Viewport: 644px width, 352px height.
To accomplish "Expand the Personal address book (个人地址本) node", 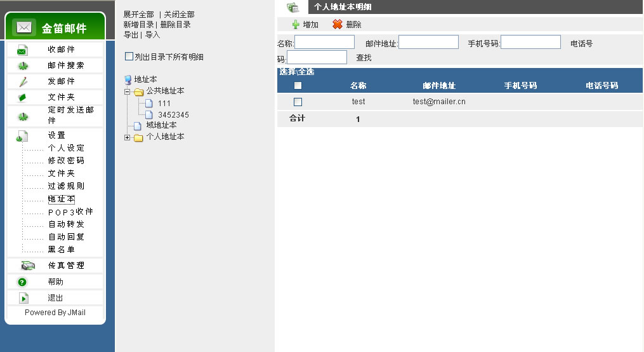I will 128,137.
